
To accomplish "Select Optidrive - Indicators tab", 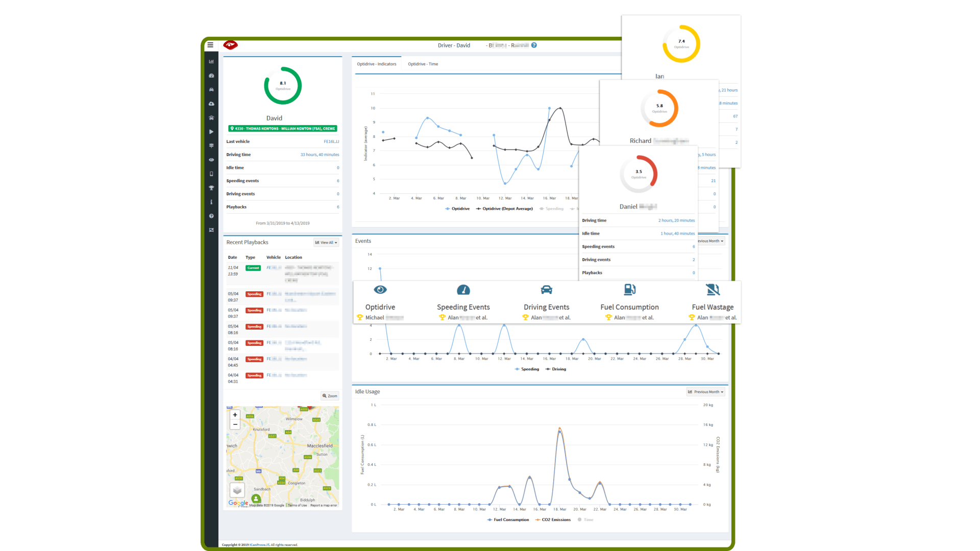I will pyautogui.click(x=377, y=64).
